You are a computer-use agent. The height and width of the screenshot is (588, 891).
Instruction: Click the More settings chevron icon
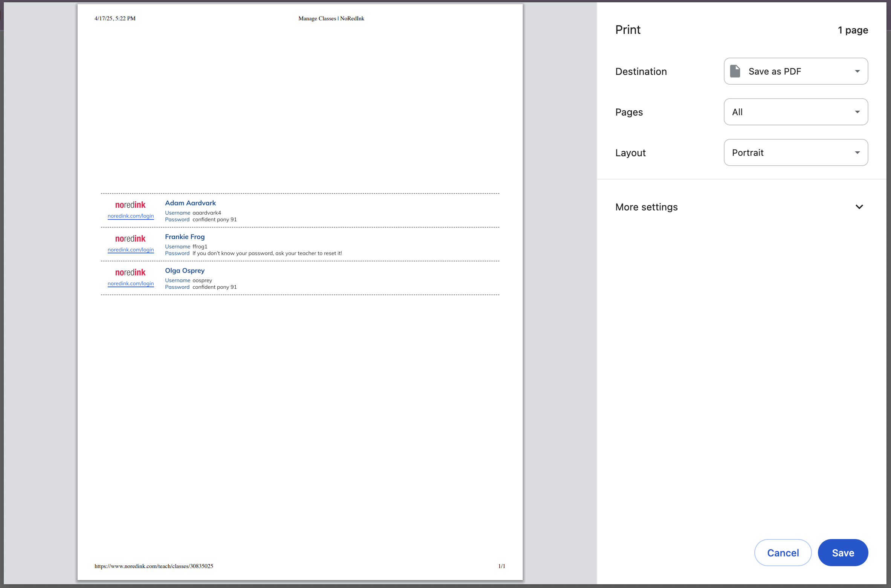coord(860,207)
